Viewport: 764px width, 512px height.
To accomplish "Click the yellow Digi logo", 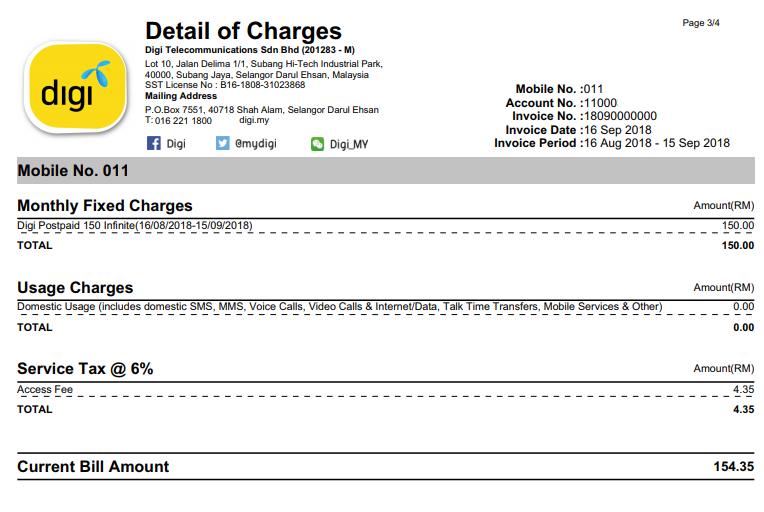I will tap(76, 87).
